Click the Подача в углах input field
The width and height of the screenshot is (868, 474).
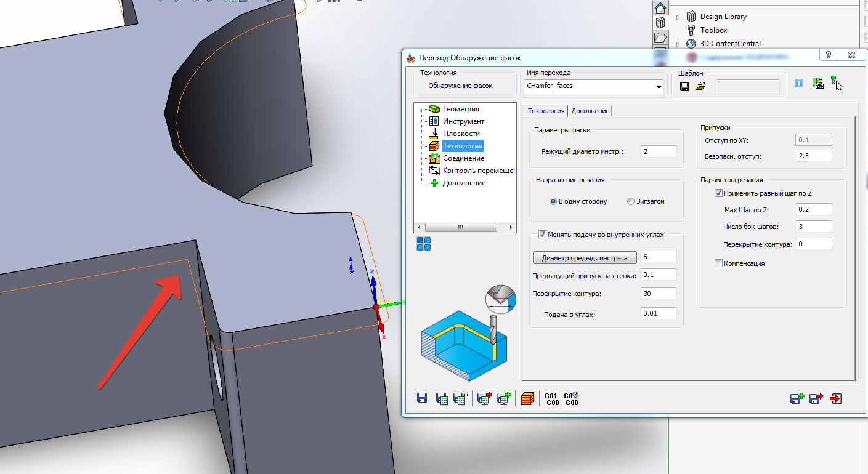(x=659, y=313)
